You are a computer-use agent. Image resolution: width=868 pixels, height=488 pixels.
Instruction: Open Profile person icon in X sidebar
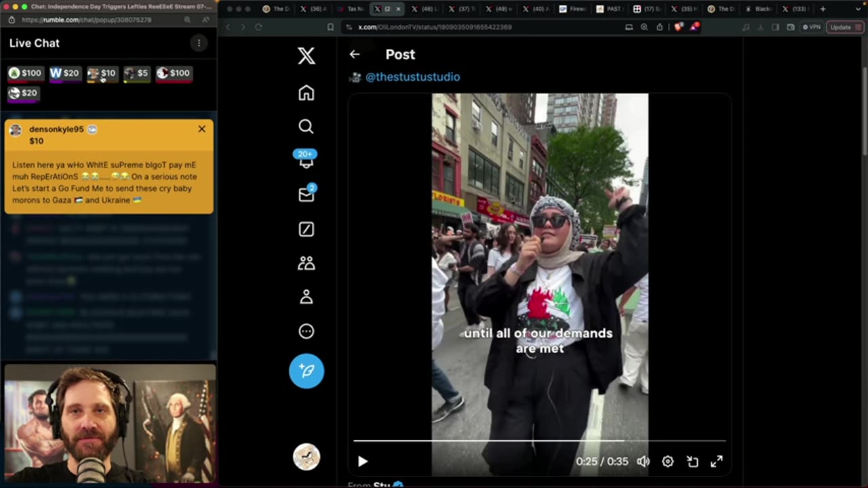click(x=306, y=297)
